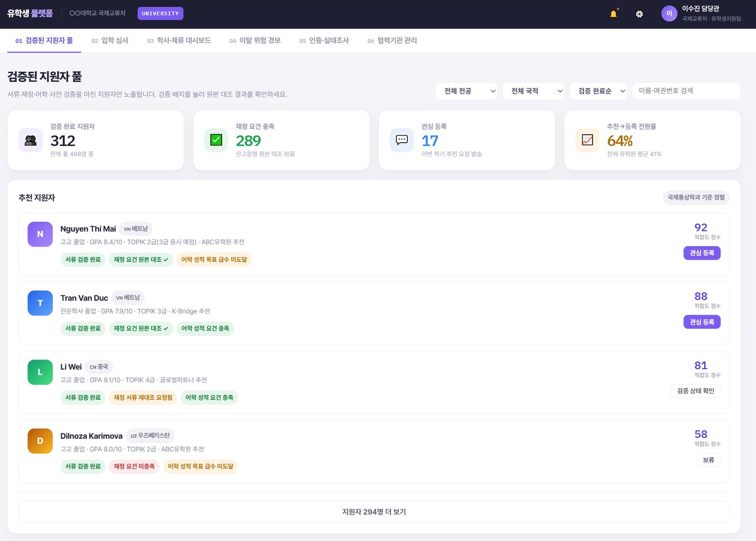This screenshot has width=756, height=541.
Task: Click the 전환율 chart icon
Action: [587, 140]
